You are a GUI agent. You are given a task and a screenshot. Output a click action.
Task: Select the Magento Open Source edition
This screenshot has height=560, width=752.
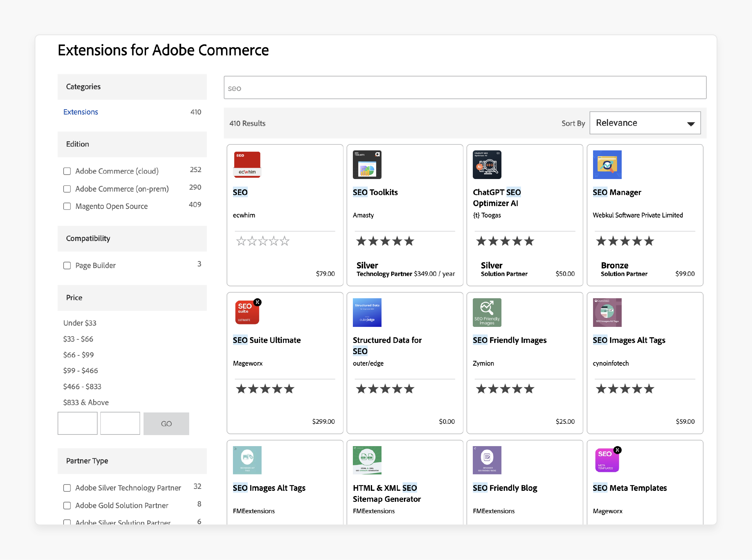[x=67, y=206]
